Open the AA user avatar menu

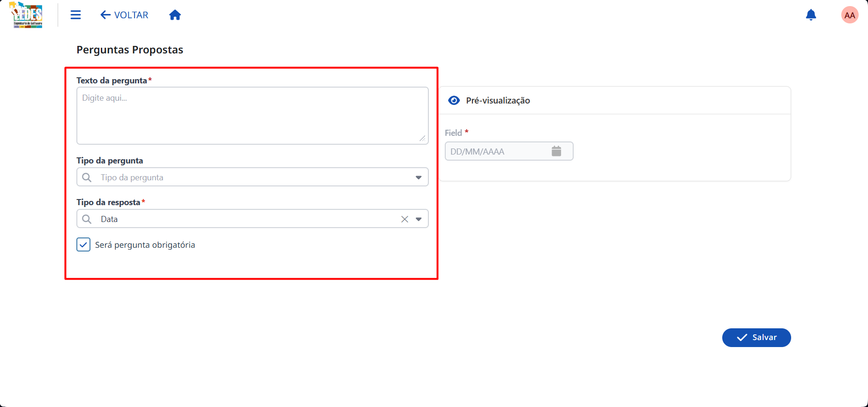pyautogui.click(x=850, y=15)
